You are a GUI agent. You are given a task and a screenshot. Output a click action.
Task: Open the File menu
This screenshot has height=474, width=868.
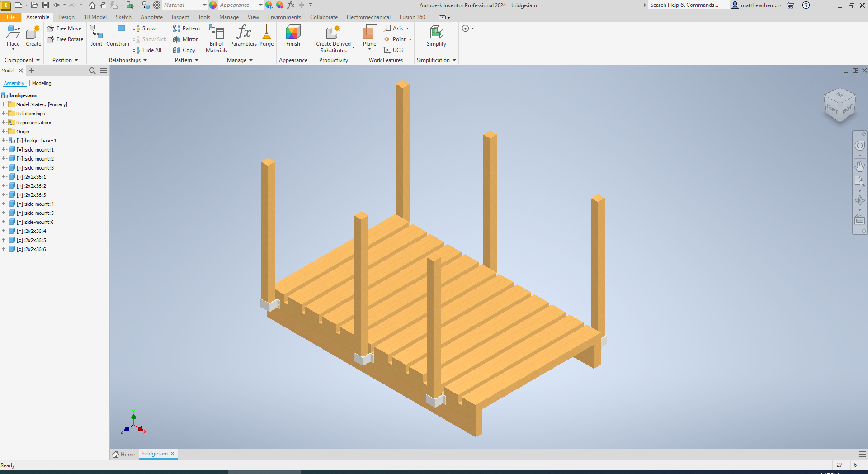[11, 17]
